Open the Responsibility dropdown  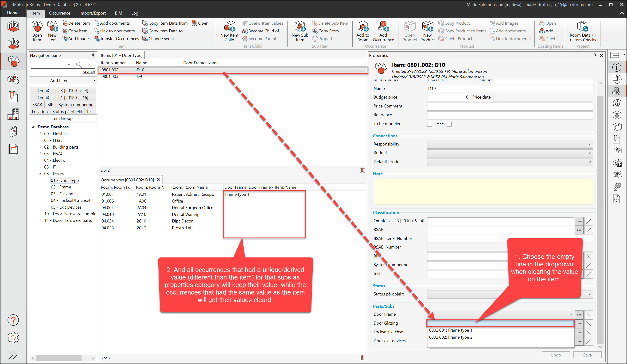pyautogui.click(x=510, y=144)
